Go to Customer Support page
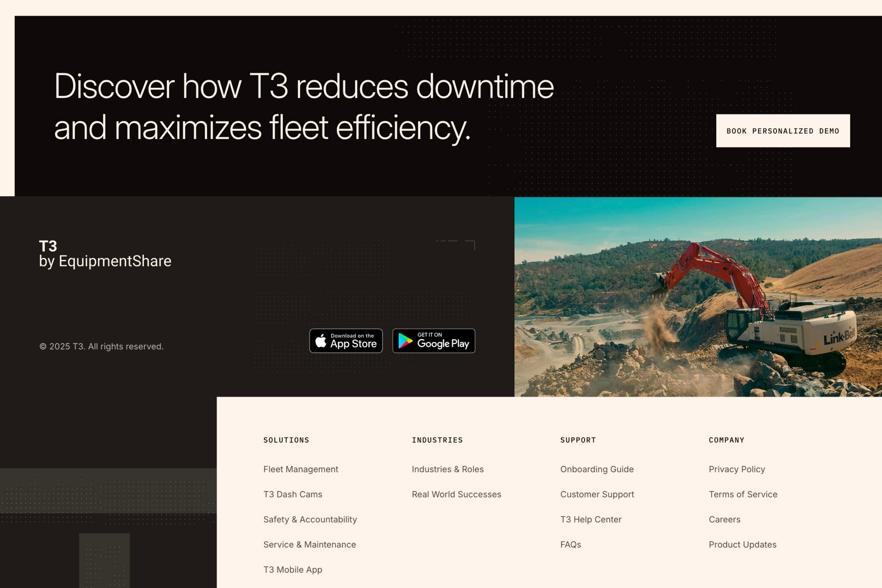The image size is (882, 588). (597, 494)
